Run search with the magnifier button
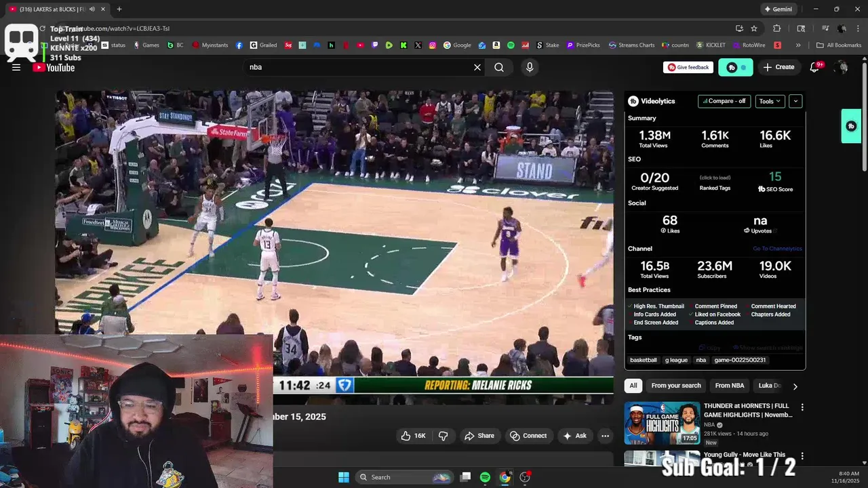Image resolution: width=868 pixels, height=488 pixels. [x=499, y=67]
